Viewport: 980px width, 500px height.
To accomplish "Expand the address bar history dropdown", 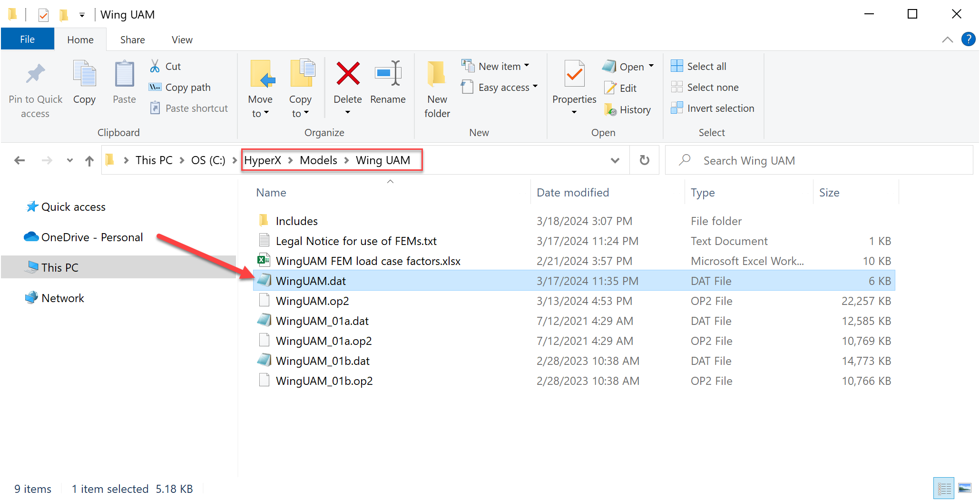I will 615,161.
